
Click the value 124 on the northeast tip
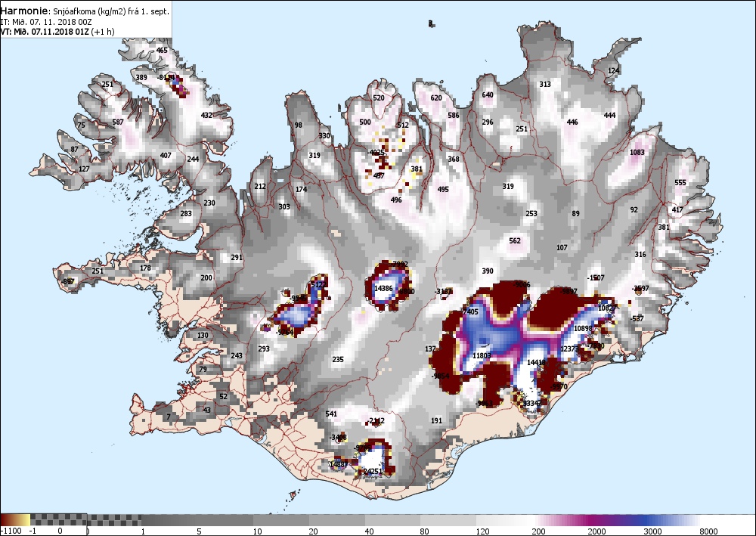613,70
